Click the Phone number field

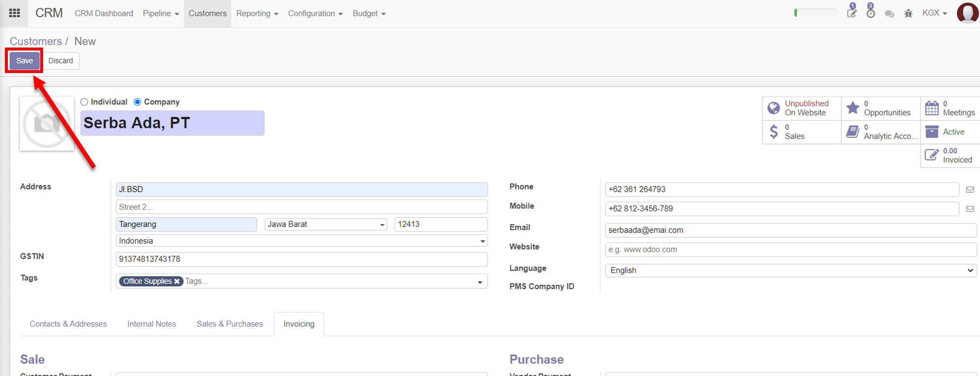[x=783, y=190]
